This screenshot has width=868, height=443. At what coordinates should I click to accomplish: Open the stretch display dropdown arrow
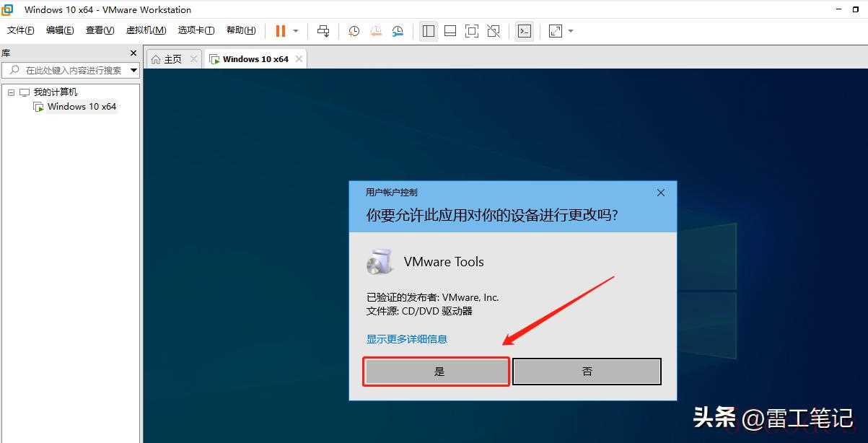tap(571, 31)
